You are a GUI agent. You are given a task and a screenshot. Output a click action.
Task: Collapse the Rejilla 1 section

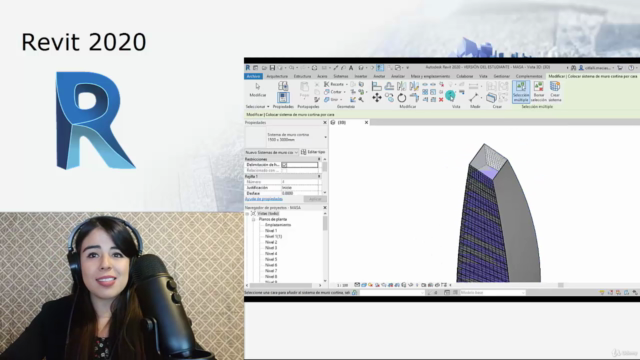tap(319, 176)
